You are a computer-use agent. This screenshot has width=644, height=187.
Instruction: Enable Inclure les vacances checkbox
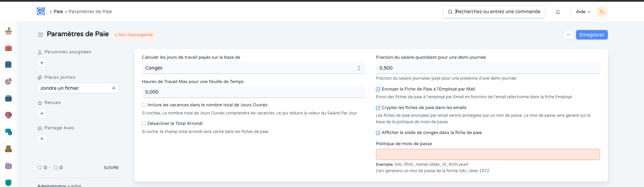144,105
